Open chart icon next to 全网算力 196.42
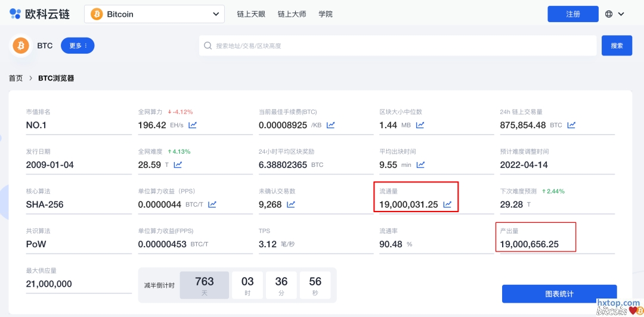 (193, 125)
